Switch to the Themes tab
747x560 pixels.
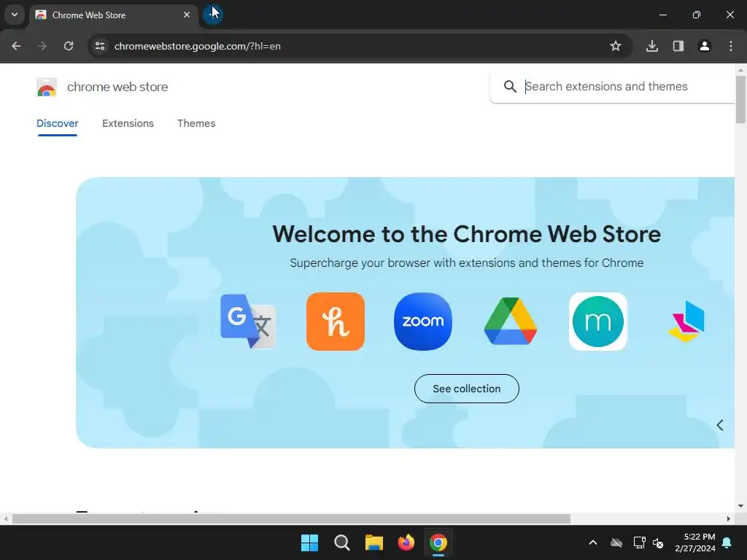(x=196, y=123)
